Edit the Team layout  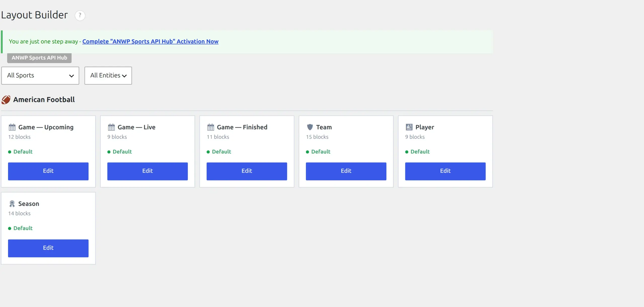[x=346, y=171]
